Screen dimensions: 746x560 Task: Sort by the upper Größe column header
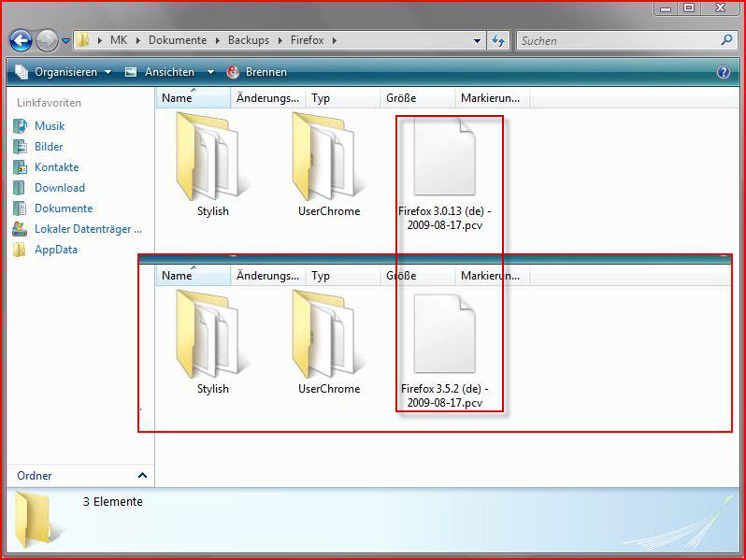tap(417, 98)
